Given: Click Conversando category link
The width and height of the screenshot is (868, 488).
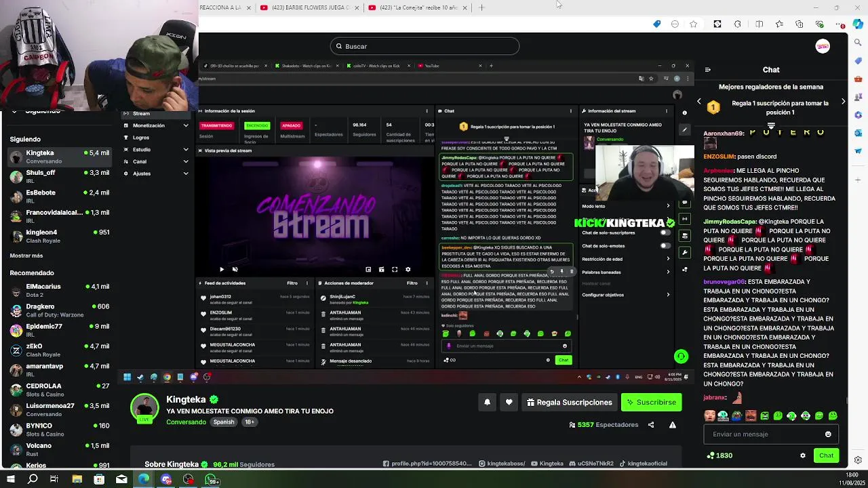Looking at the screenshot, I should click(186, 422).
